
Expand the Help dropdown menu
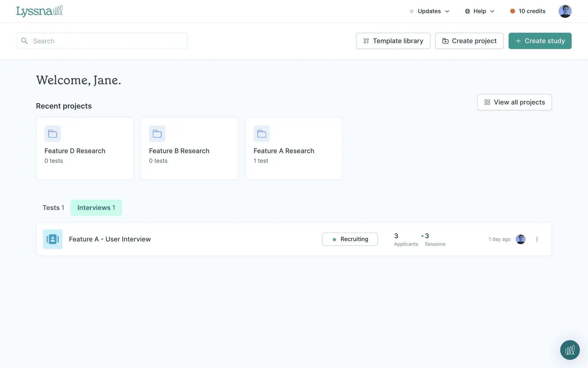480,11
